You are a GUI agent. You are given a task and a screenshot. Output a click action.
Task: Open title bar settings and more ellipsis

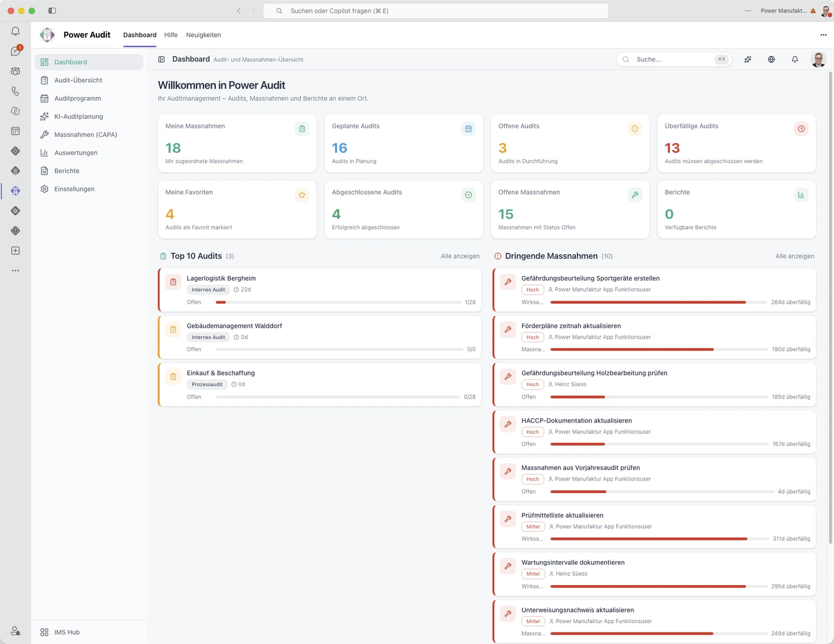click(x=749, y=11)
